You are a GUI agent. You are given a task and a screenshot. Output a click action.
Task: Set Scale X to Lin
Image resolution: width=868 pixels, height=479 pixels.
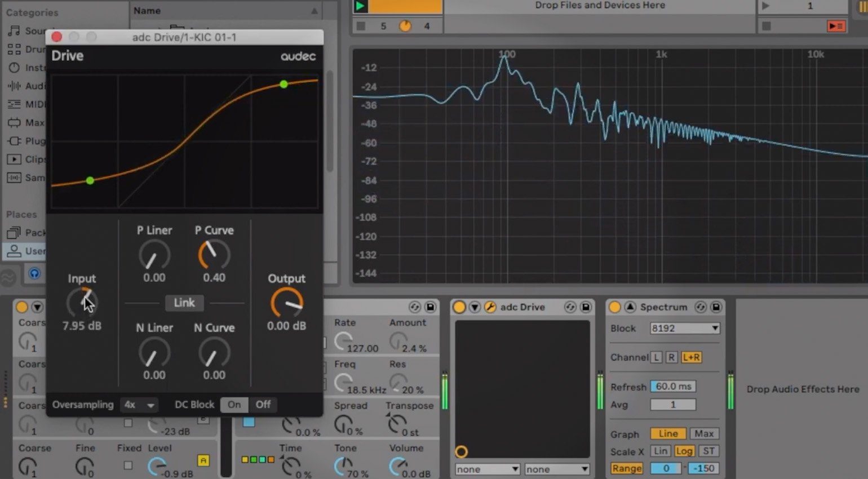661,451
